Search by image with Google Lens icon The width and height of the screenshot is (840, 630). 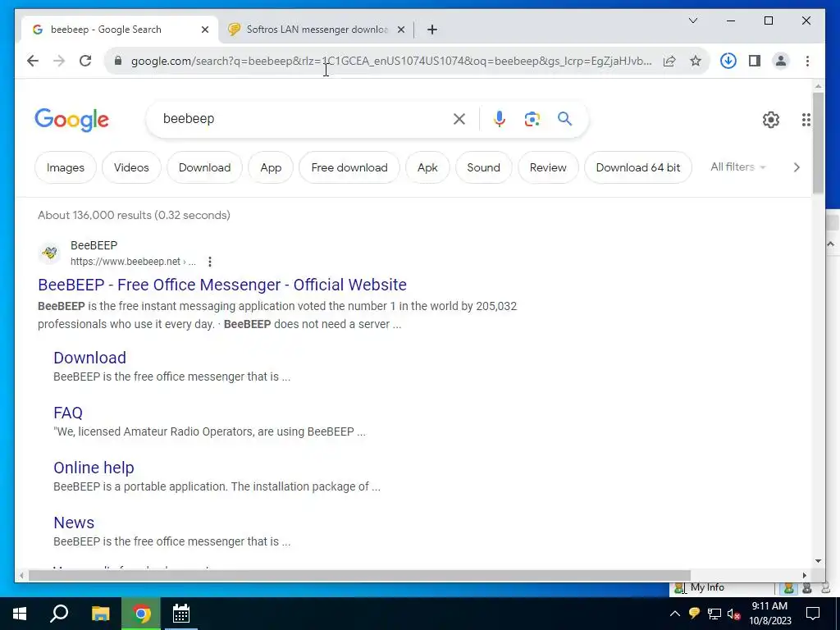(532, 119)
